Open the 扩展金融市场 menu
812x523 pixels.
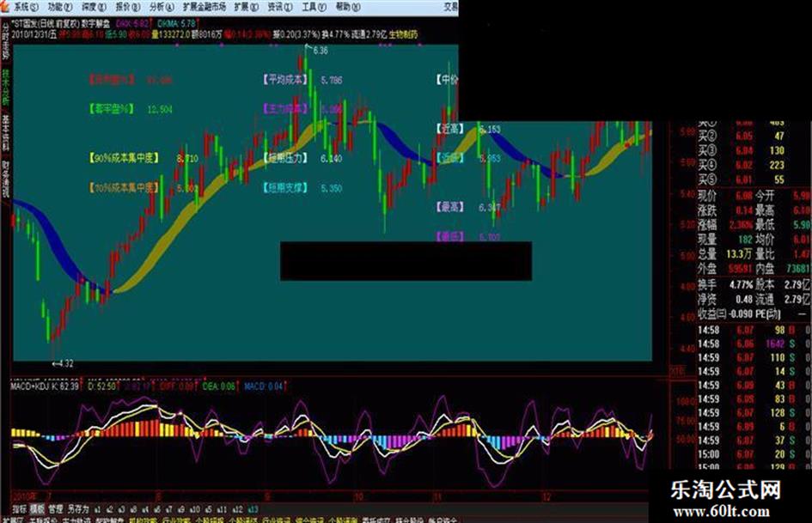[x=205, y=7]
